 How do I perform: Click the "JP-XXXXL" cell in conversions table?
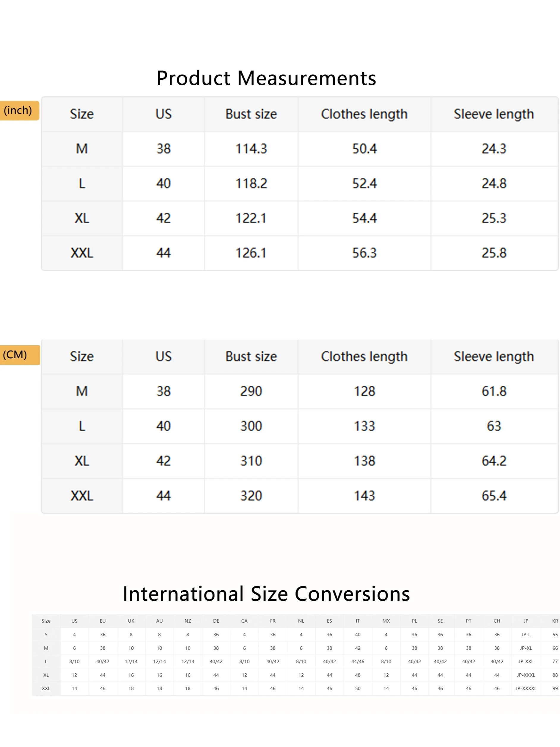(x=526, y=688)
